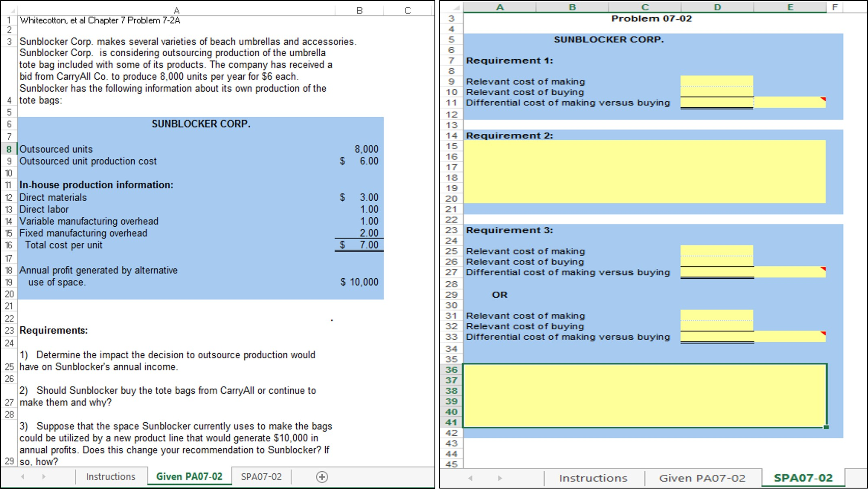Click the 'Fixed manufacturing overhead' label cell

pos(83,233)
